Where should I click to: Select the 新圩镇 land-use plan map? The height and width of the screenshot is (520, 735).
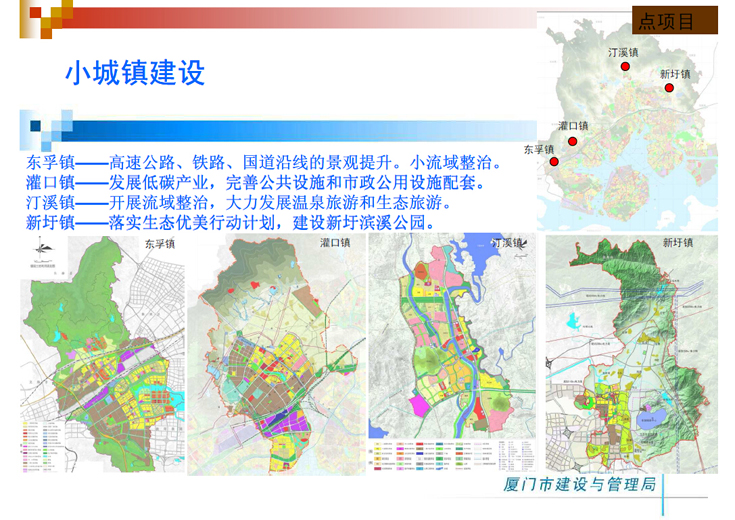tap(630, 355)
